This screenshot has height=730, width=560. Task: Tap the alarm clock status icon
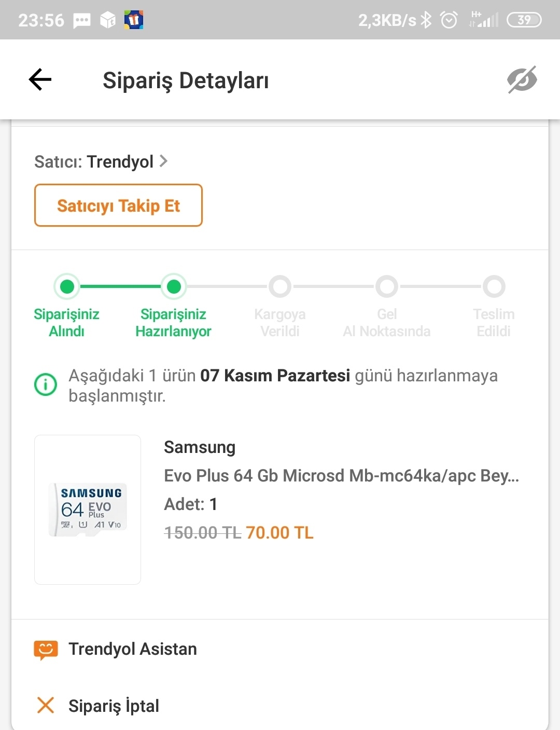[x=449, y=20]
